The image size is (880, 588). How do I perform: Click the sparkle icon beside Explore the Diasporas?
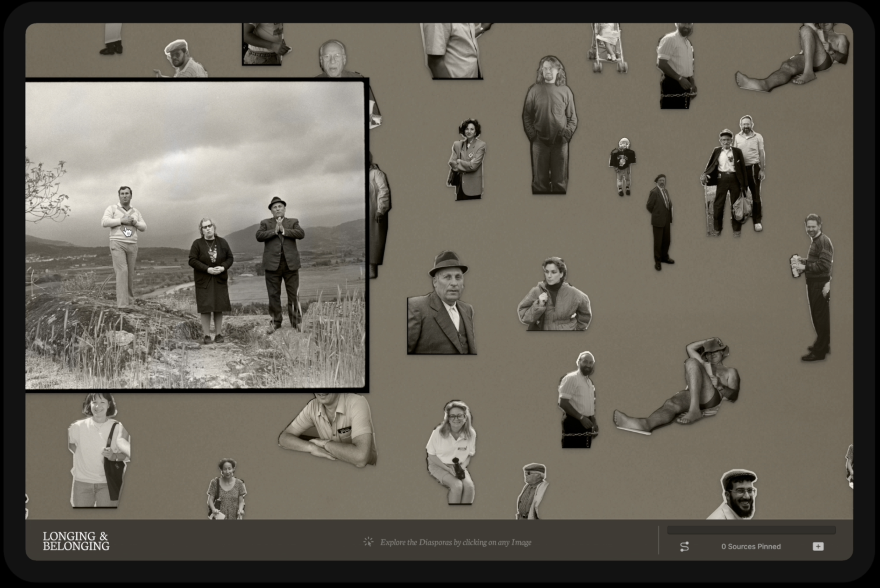(368, 542)
